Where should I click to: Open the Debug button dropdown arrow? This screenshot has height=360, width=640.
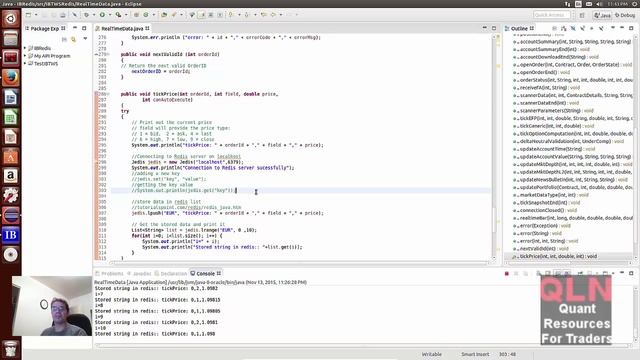(x=93, y=15)
